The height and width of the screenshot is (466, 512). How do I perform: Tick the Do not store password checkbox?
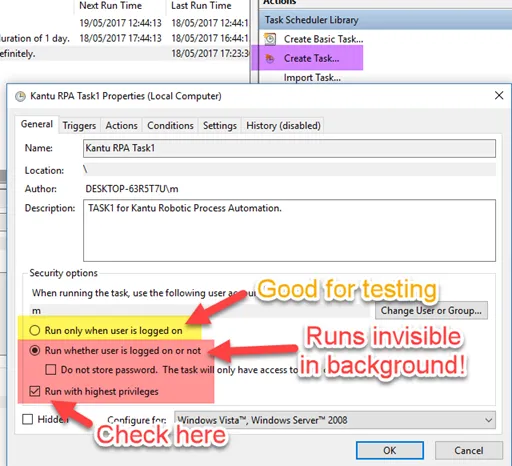(51, 370)
